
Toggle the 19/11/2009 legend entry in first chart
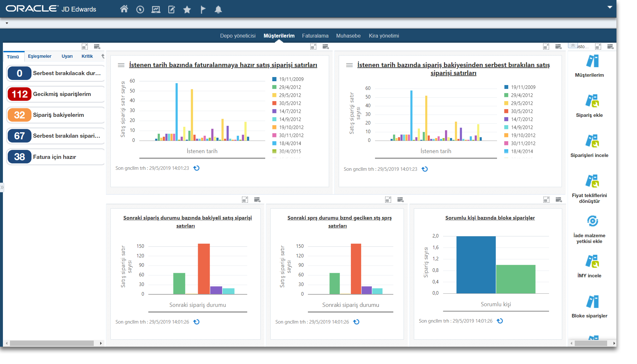pyautogui.click(x=291, y=79)
